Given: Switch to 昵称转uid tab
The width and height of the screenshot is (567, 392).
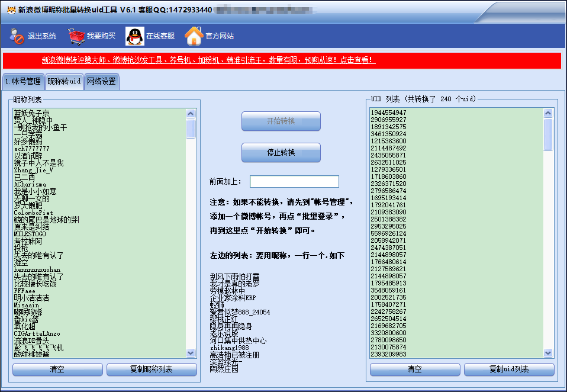Looking at the screenshot, I should [65, 81].
